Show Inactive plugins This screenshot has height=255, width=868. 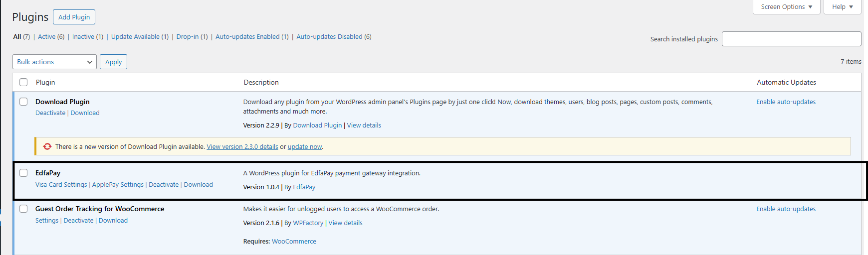click(83, 36)
